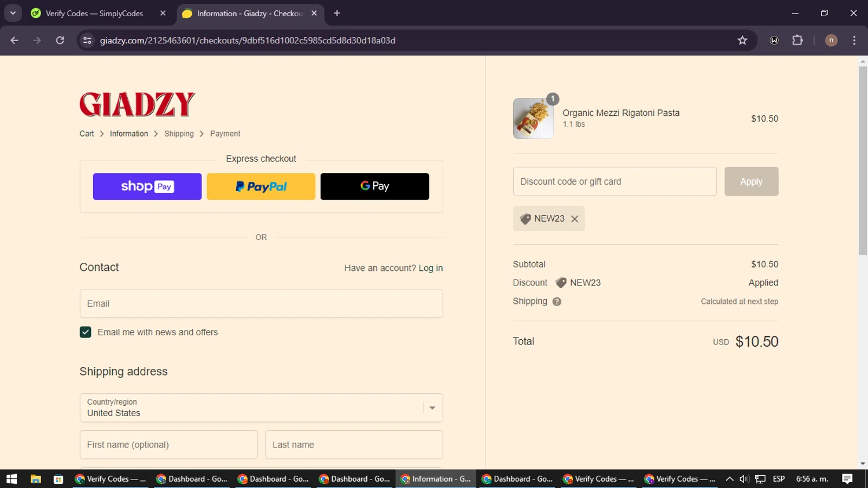This screenshot has width=868, height=488.
Task: Go back using browser back arrow
Action: click(x=14, y=41)
